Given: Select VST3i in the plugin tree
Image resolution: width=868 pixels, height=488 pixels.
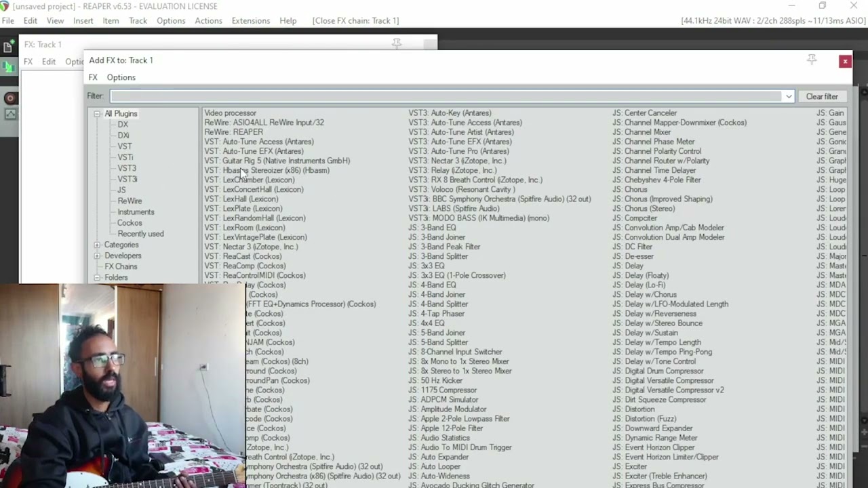Looking at the screenshot, I should pyautogui.click(x=127, y=179).
